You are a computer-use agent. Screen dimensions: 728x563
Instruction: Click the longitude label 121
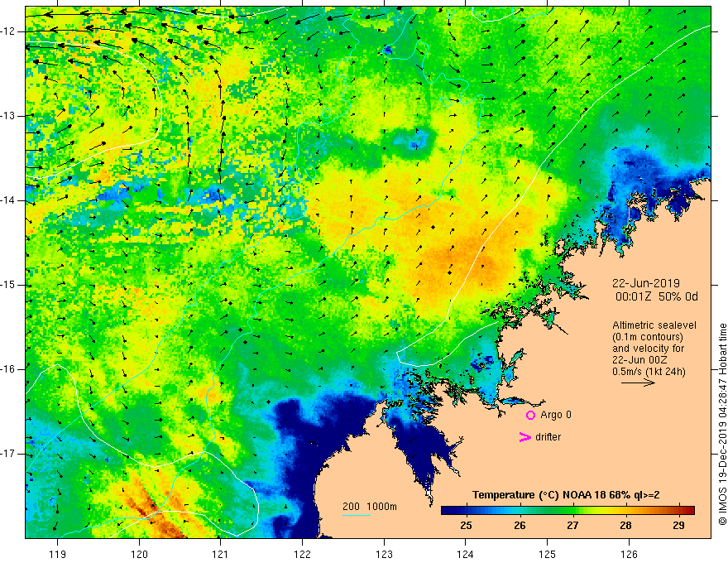(x=221, y=554)
